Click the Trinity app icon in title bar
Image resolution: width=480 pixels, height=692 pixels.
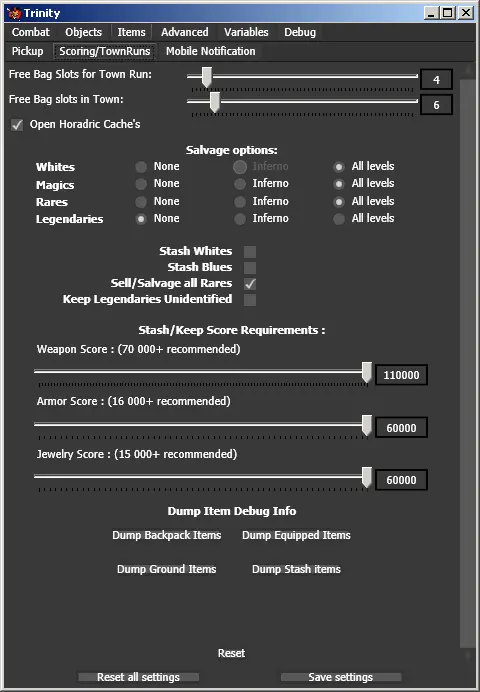click(14, 13)
